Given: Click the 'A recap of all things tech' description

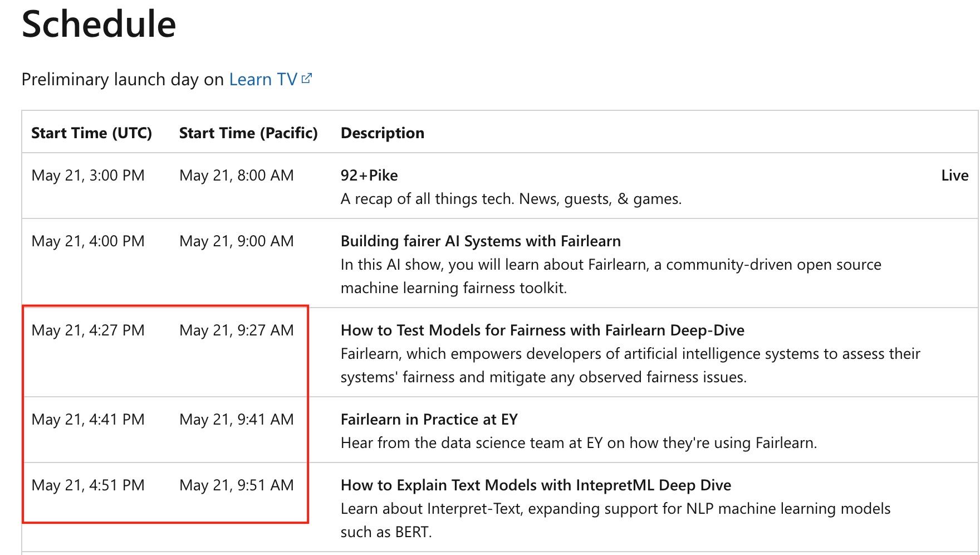Looking at the screenshot, I should pos(511,199).
